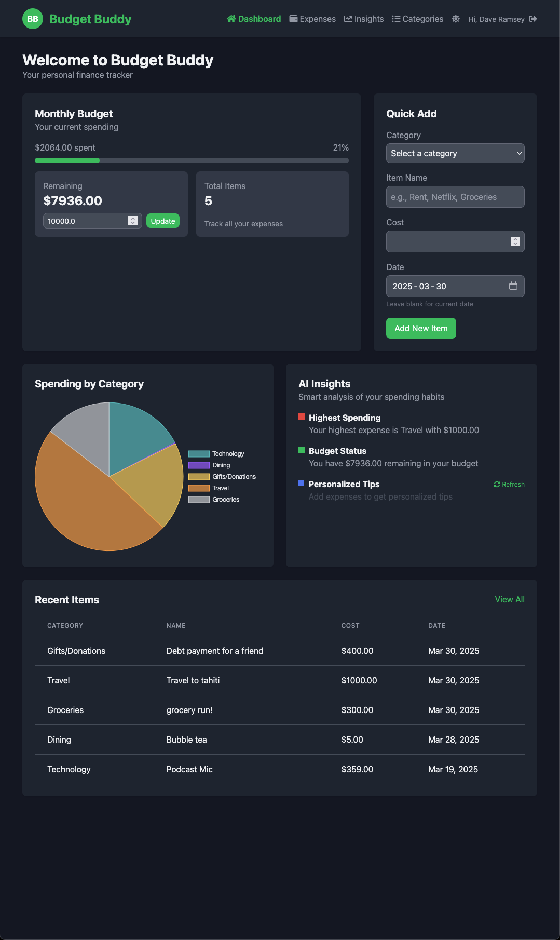Toggle the theme sun icon
Screen dimensions: 560x940
pyautogui.click(x=456, y=19)
